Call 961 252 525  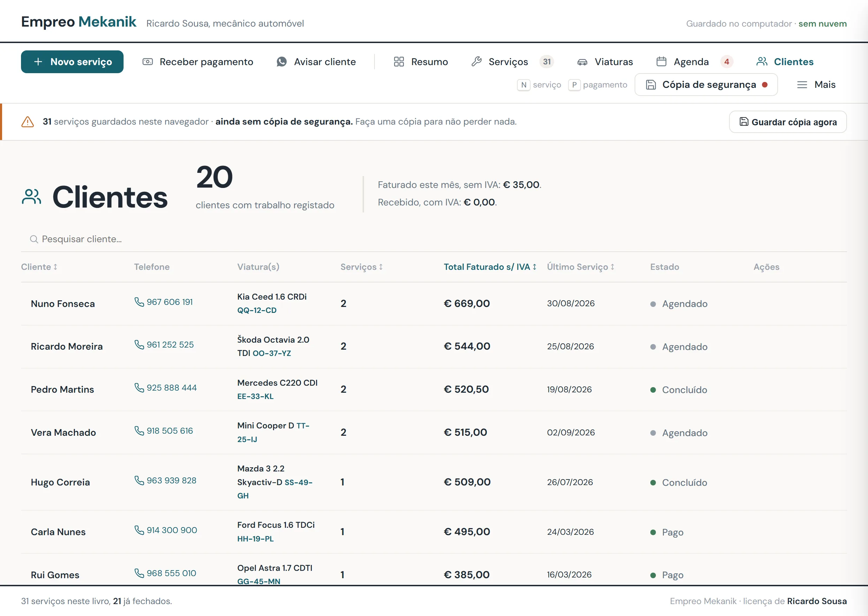pyautogui.click(x=164, y=345)
